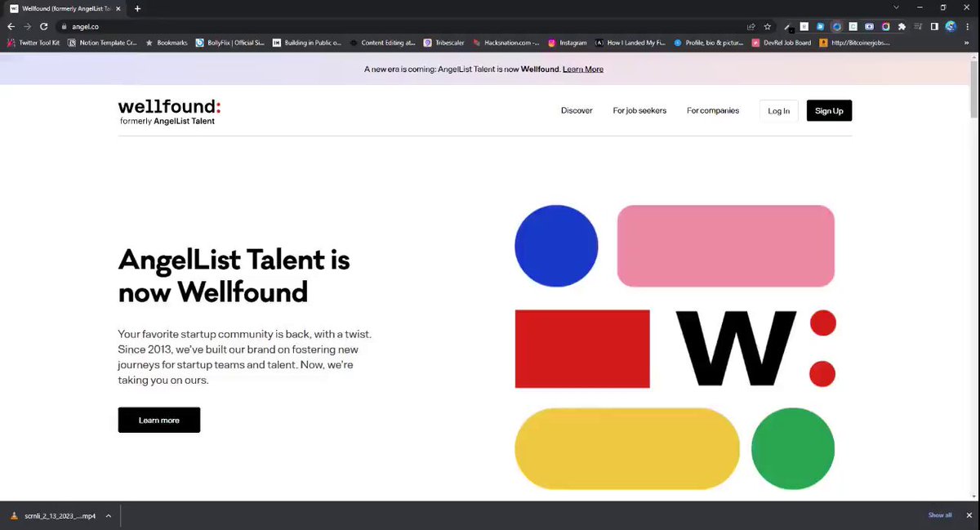Open the media control playlist icon
Image resolution: width=980 pixels, height=530 pixels.
pyautogui.click(x=918, y=26)
